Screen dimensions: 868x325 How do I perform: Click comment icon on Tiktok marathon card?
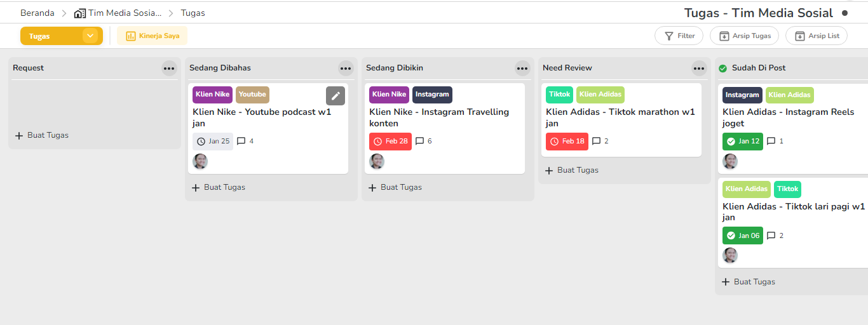(596, 141)
